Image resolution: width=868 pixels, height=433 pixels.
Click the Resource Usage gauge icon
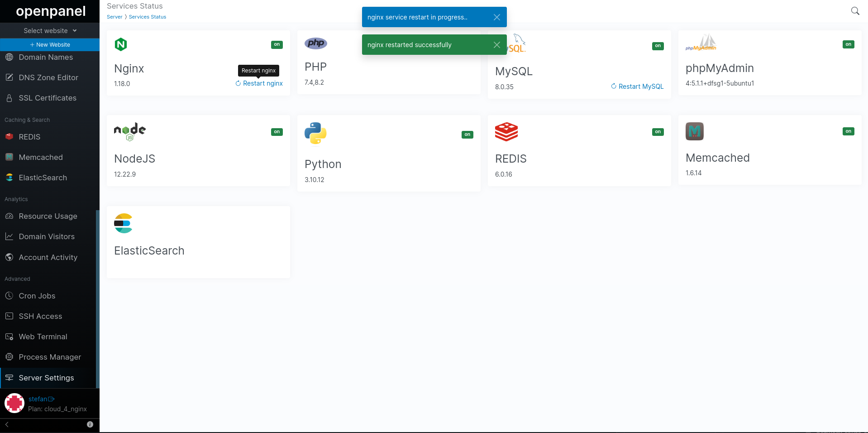9,216
